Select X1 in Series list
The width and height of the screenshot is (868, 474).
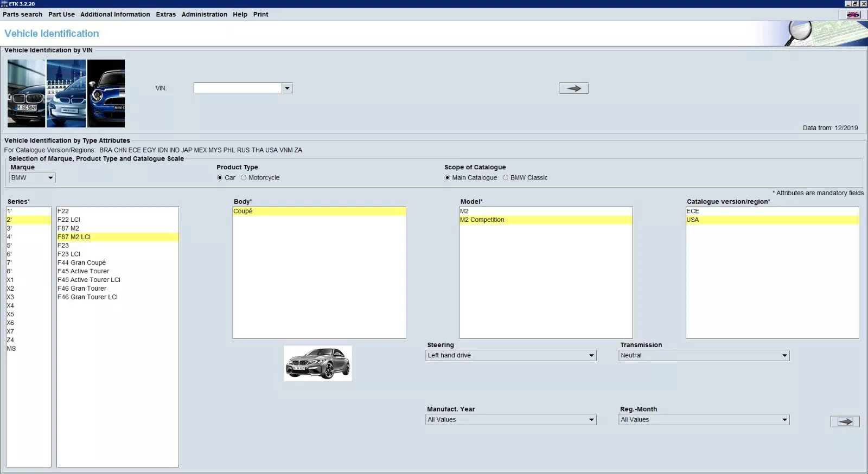(29, 280)
